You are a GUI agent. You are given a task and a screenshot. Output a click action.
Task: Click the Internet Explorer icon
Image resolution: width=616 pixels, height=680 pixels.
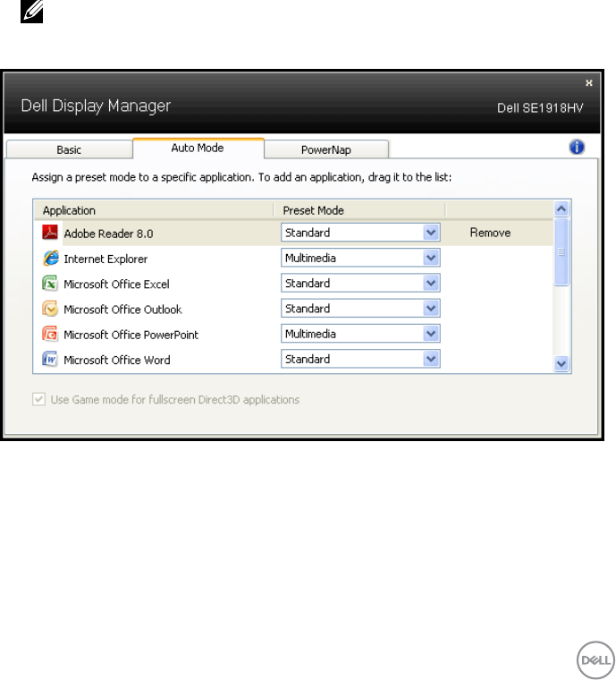(x=51, y=258)
